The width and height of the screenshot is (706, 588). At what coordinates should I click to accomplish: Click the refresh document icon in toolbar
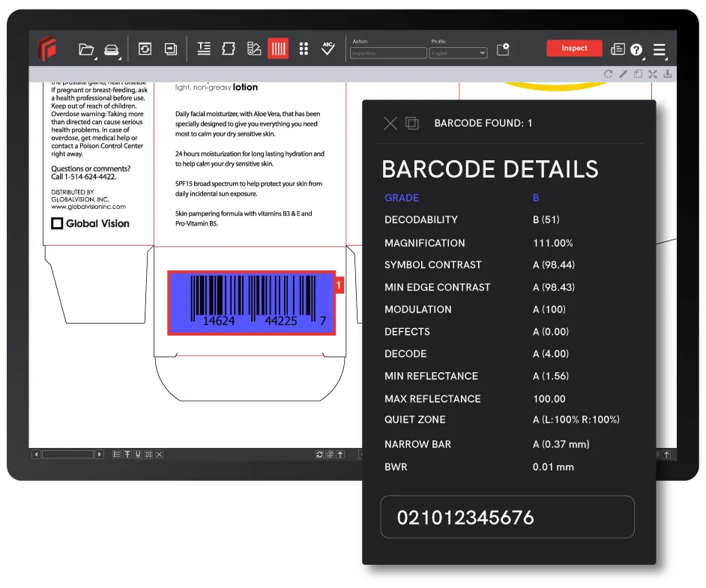coord(145,49)
